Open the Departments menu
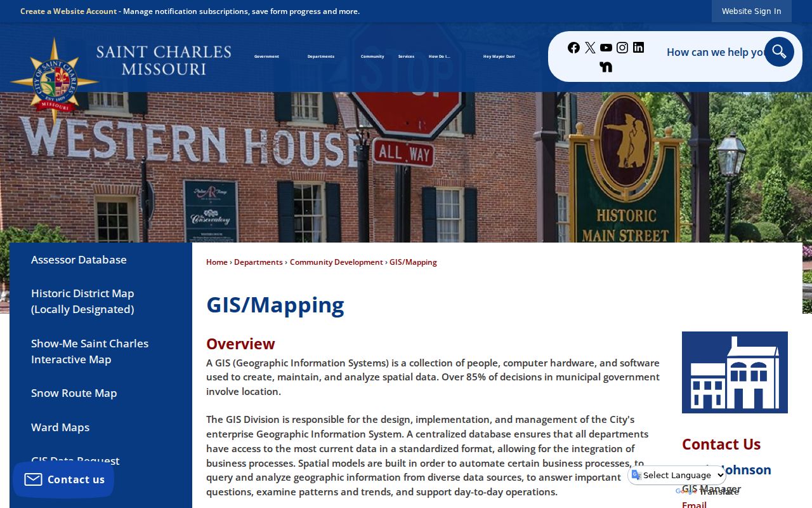This screenshot has width=812, height=508. coord(321,57)
